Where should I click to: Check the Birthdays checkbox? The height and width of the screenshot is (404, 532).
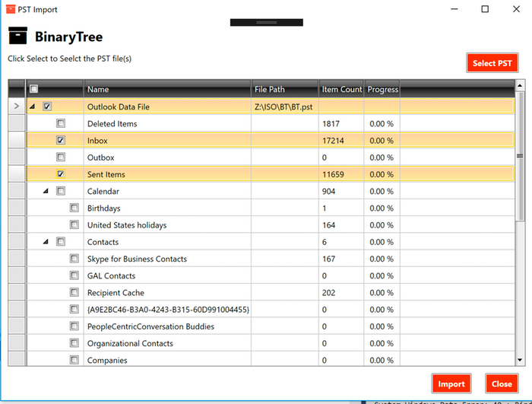tap(74, 208)
